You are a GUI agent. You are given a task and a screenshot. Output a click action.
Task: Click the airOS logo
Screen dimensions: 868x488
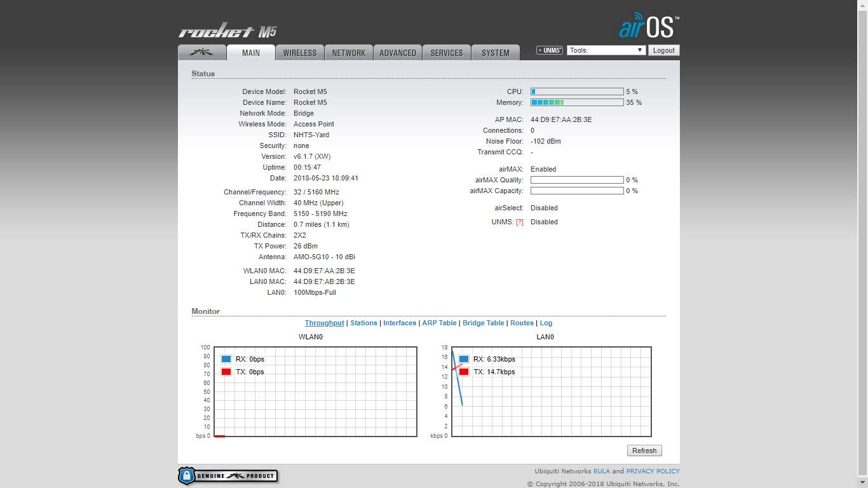pyautogui.click(x=649, y=25)
